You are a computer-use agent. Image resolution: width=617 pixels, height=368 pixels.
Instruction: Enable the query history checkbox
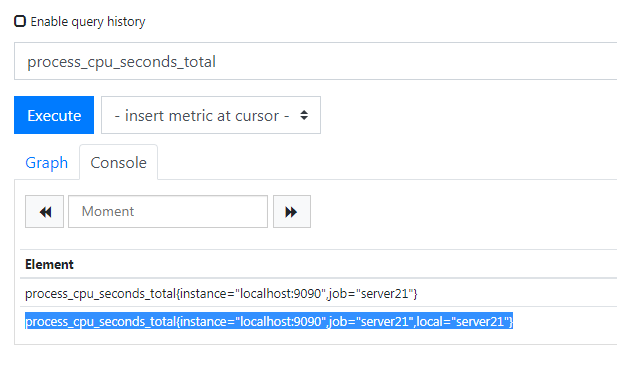pos(20,21)
